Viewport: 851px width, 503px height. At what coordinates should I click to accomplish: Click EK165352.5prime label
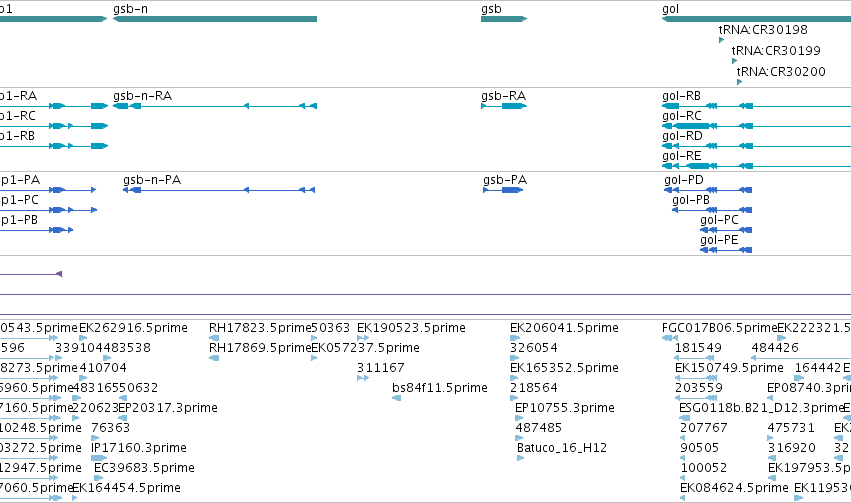pyautogui.click(x=564, y=367)
